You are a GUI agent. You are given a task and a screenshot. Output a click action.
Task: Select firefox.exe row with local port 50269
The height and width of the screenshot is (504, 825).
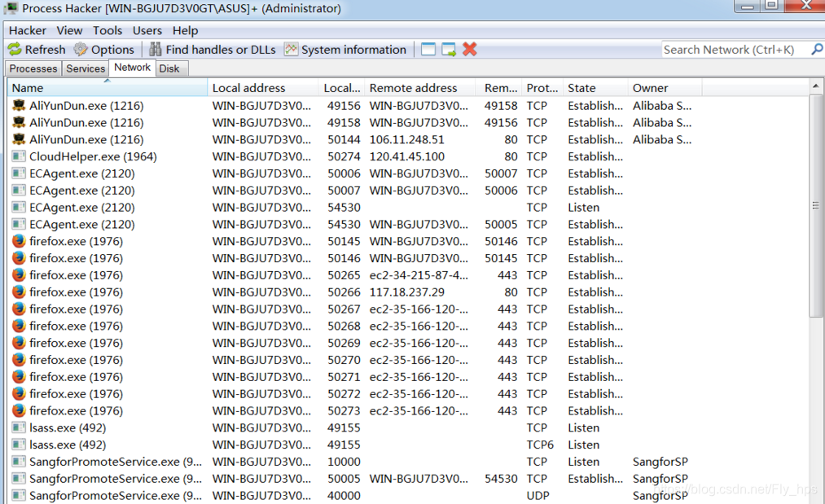pyautogui.click(x=408, y=343)
